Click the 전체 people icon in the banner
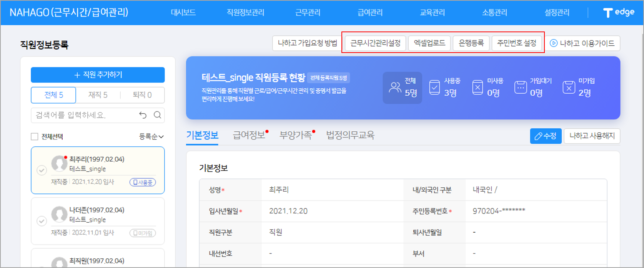The image size is (644, 268). pos(395,88)
